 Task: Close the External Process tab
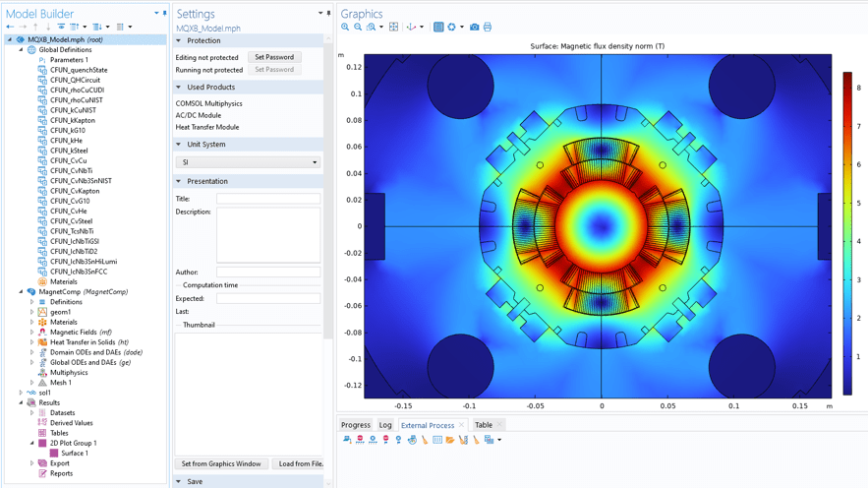click(461, 425)
